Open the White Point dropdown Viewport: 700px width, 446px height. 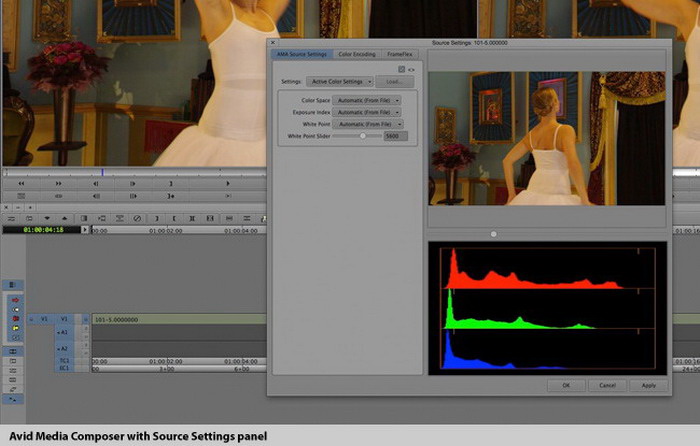coord(368,124)
